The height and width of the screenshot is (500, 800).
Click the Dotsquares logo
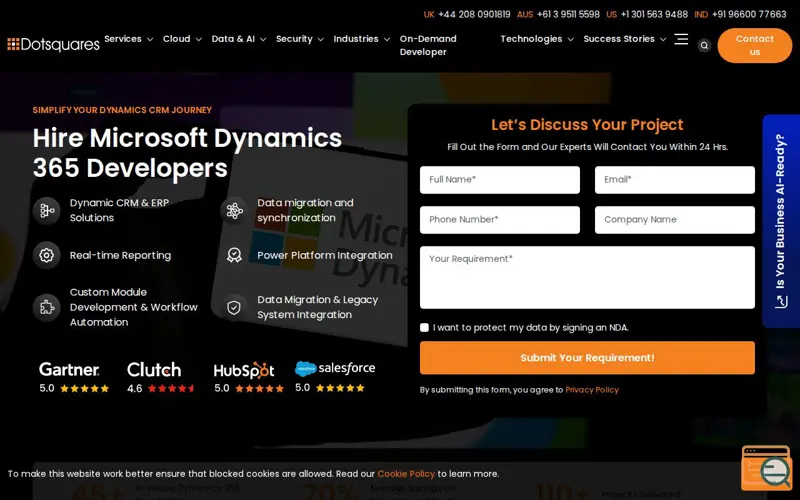click(54, 45)
